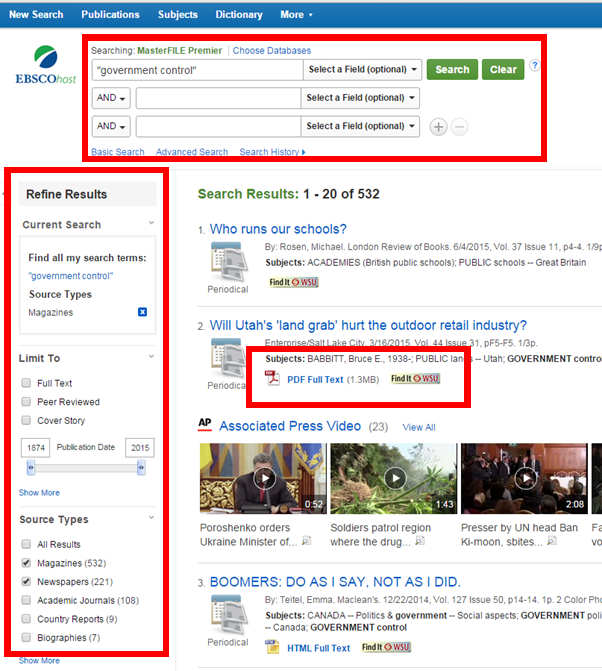Check Biographies (7)
This screenshot has height=671, width=602.
[x=26, y=637]
